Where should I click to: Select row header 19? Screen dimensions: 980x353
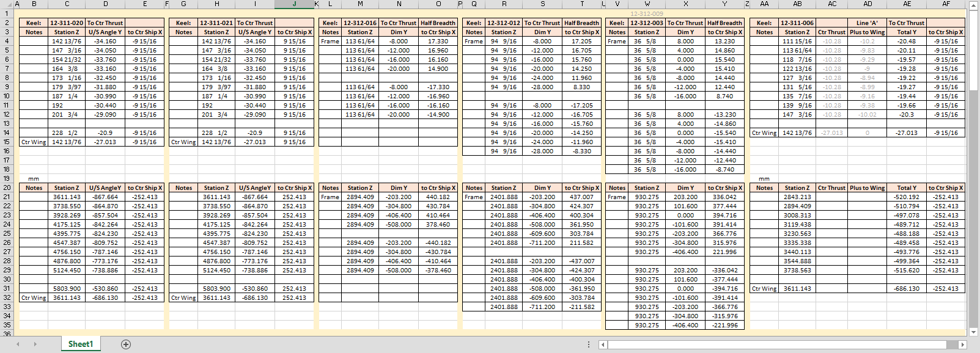point(7,179)
